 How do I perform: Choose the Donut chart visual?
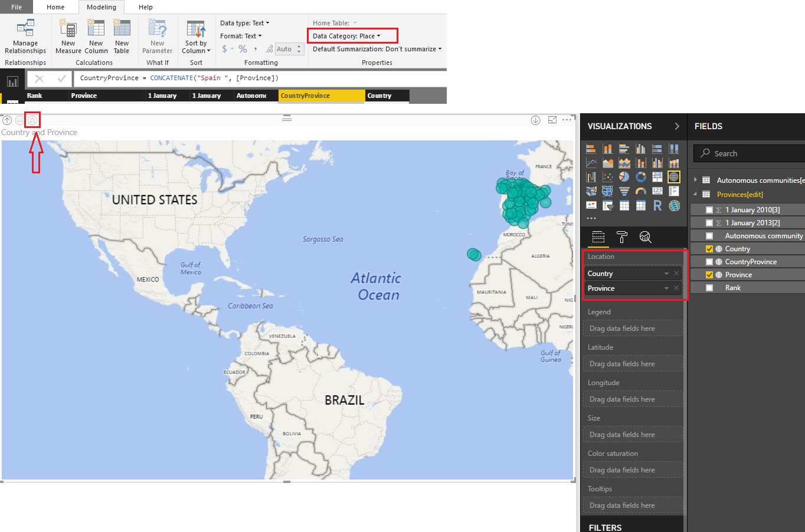[641, 177]
